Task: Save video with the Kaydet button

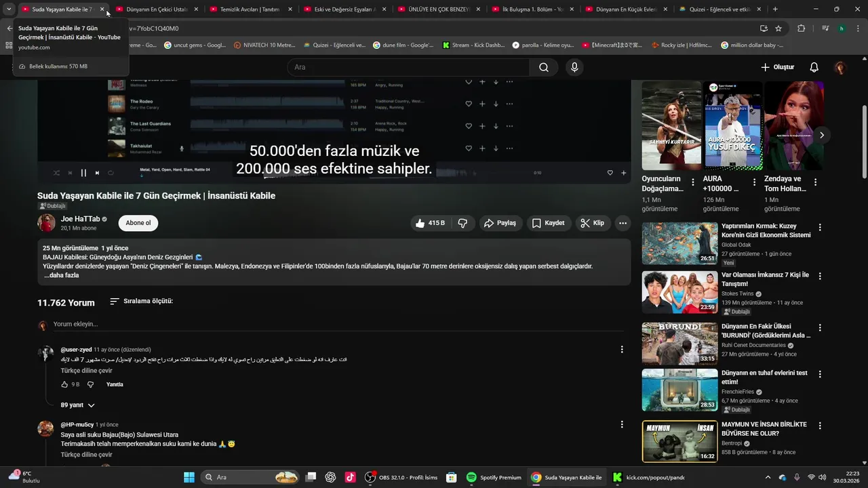Action: [x=548, y=223]
